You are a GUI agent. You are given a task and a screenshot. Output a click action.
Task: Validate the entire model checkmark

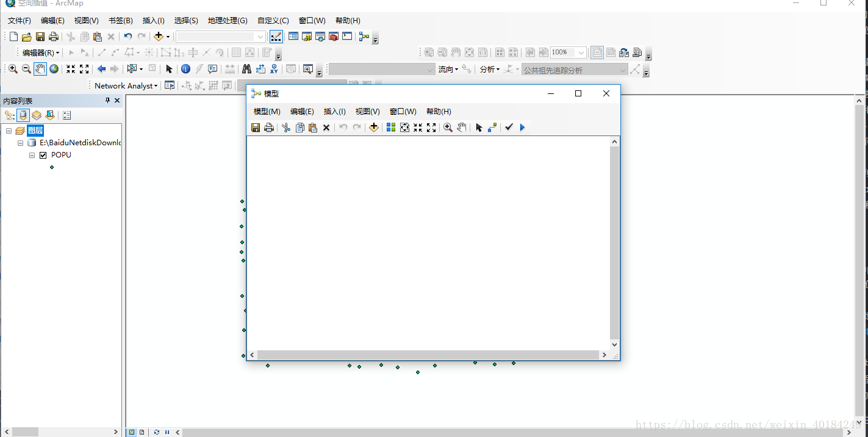509,127
